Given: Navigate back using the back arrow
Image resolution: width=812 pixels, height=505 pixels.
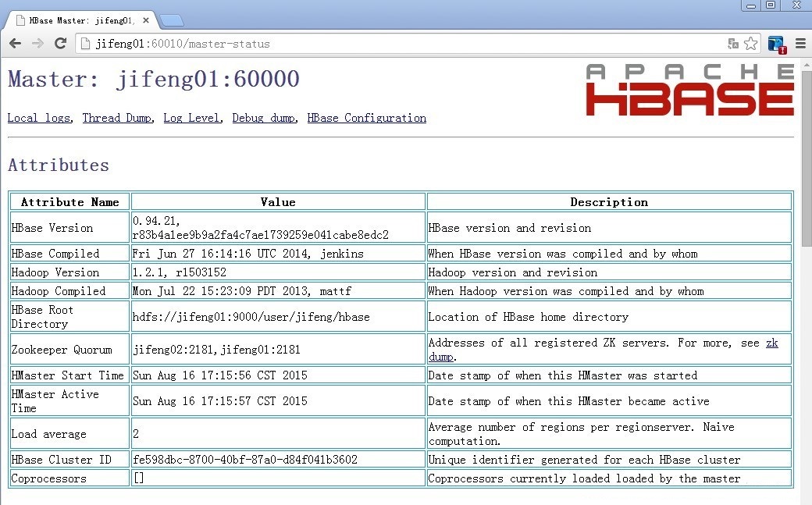Looking at the screenshot, I should point(14,44).
